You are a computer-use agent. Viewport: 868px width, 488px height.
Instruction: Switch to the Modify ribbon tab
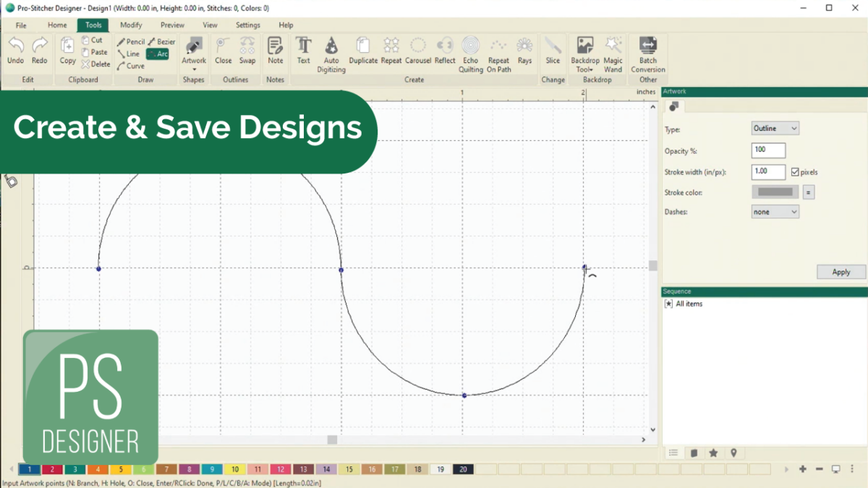click(x=131, y=25)
